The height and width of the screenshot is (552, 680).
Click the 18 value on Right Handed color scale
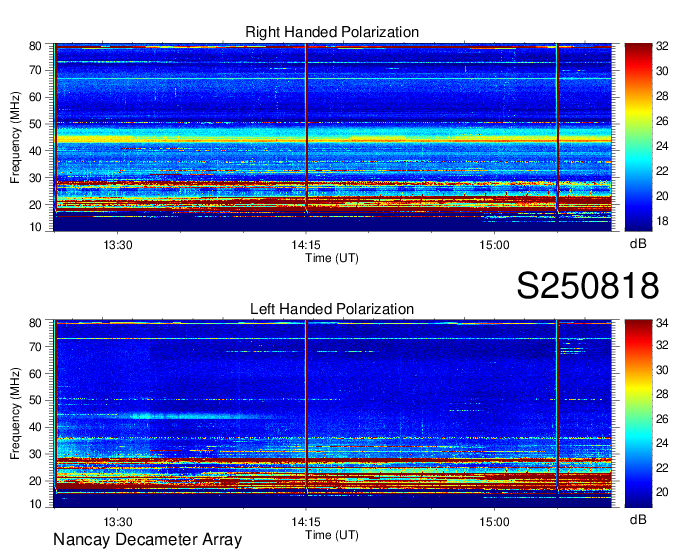coord(662,221)
